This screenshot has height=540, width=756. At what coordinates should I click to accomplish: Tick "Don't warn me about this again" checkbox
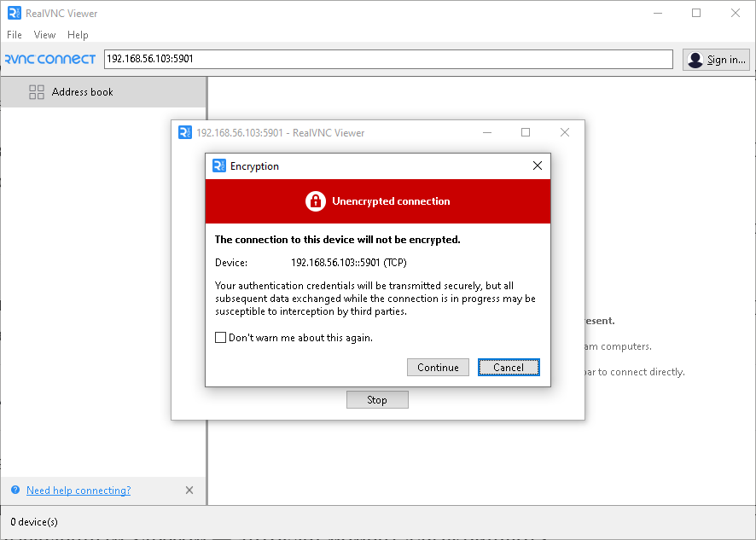click(x=220, y=338)
